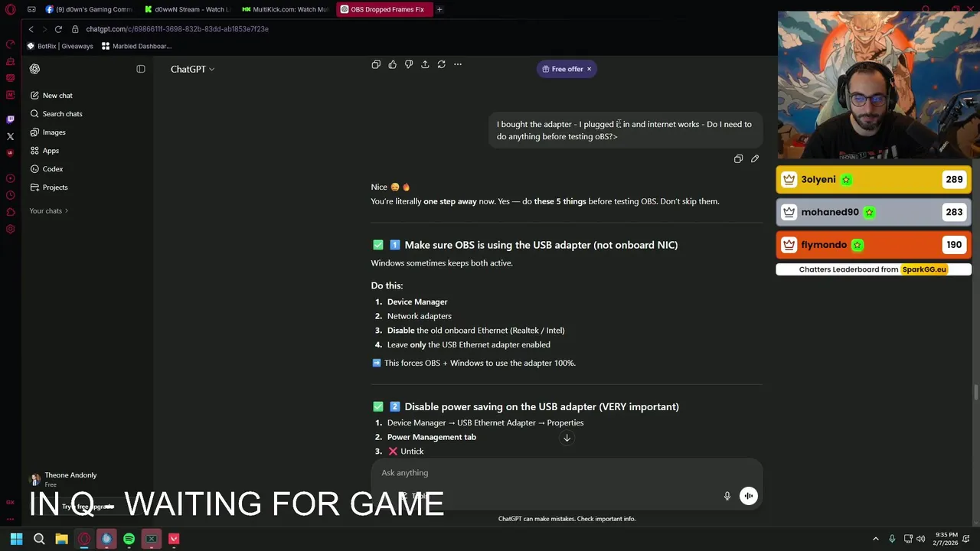Open File Explorer from the taskbar
Screen dimensions: 980x551
pos(61,539)
